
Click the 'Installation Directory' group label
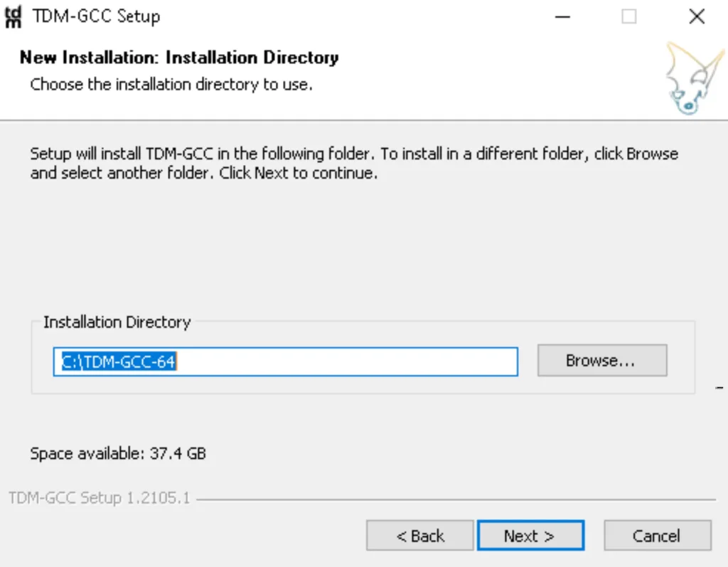click(117, 322)
